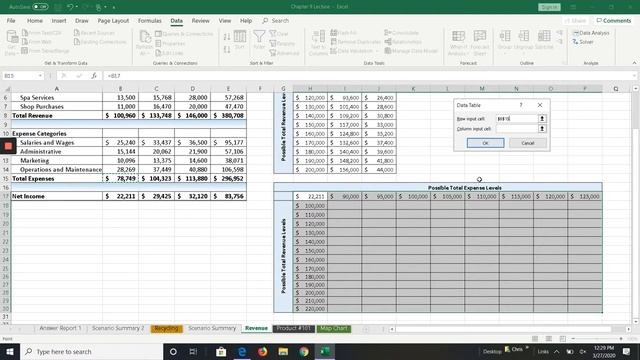Click Flash Fill icon
Image resolution: width=640 pixels, height=360 pixels.
click(334, 33)
